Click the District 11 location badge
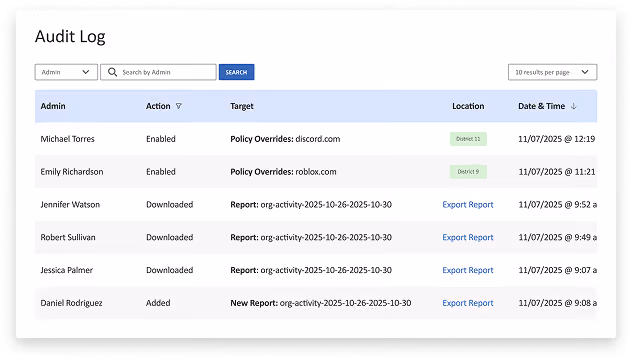 468,139
